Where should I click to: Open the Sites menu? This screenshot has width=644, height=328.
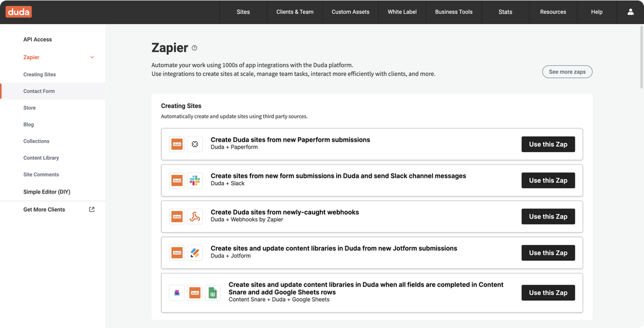[x=243, y=12]
